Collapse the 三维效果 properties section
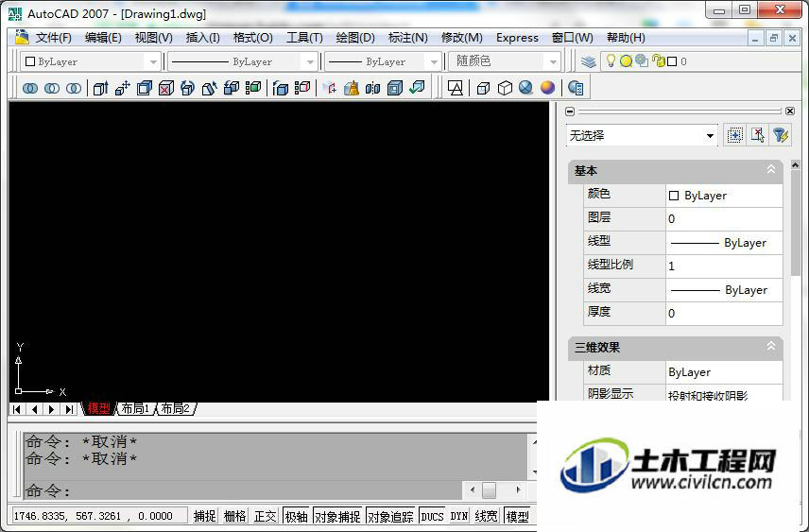 point(771,346)
